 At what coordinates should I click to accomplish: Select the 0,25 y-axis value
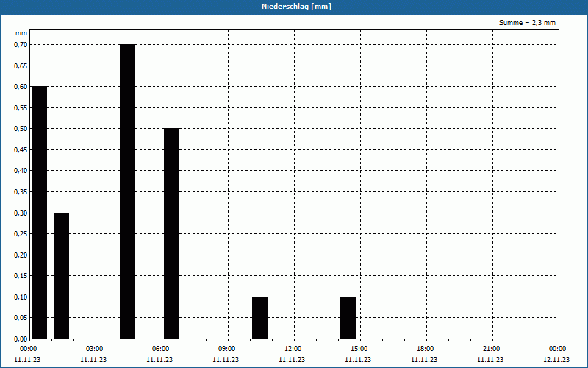[21, 234]
